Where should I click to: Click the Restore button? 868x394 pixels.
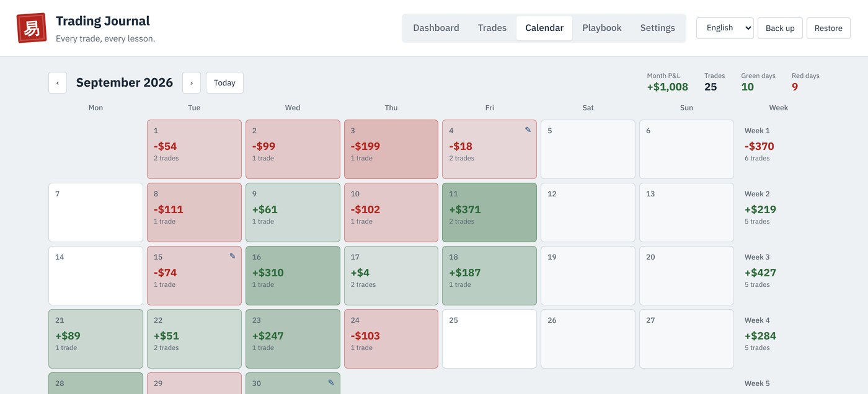pos(828,28)
